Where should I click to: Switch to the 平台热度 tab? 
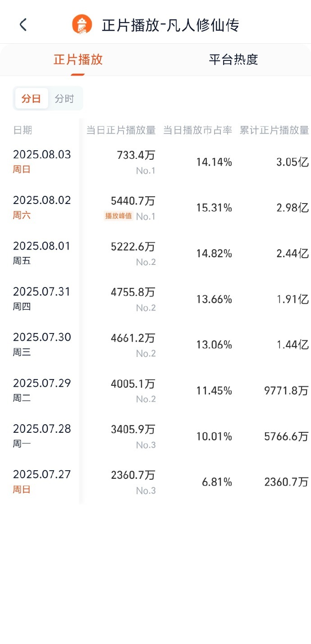[x=233, y=60]
